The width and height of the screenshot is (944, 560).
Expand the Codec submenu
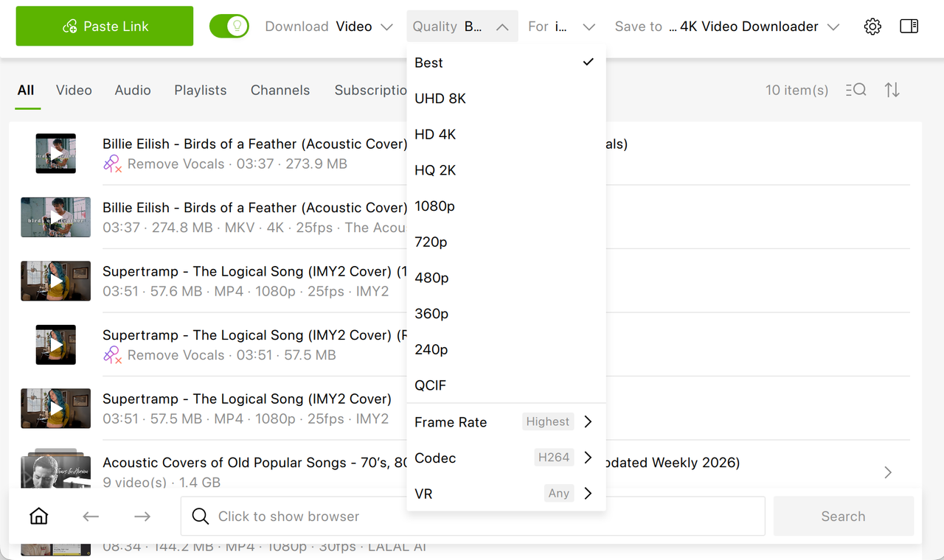click(x=506, y=458)
